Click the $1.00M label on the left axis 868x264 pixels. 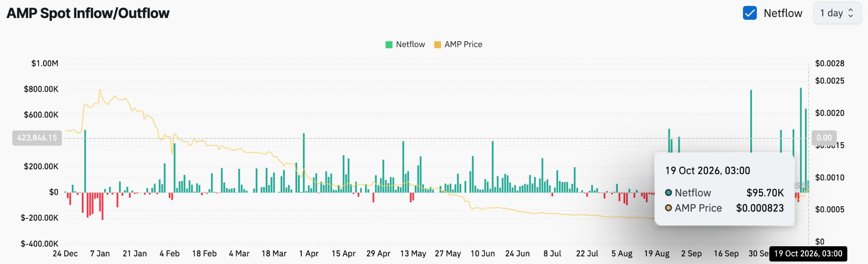click(x=45, y=64)
